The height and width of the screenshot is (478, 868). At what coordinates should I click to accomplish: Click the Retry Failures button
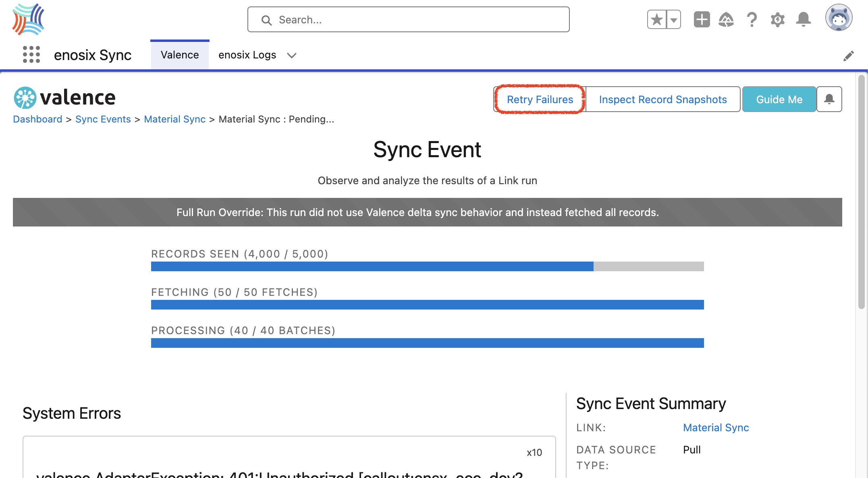click(x=540, y=99)
